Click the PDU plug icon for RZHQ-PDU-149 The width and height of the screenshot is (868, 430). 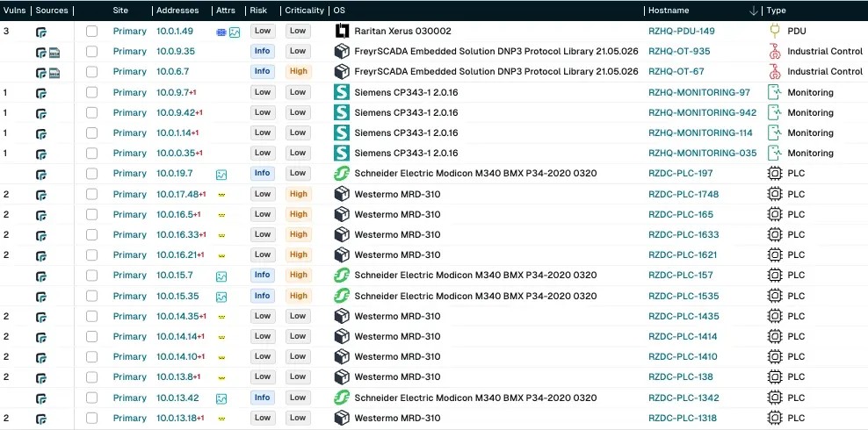pos(775,31)
